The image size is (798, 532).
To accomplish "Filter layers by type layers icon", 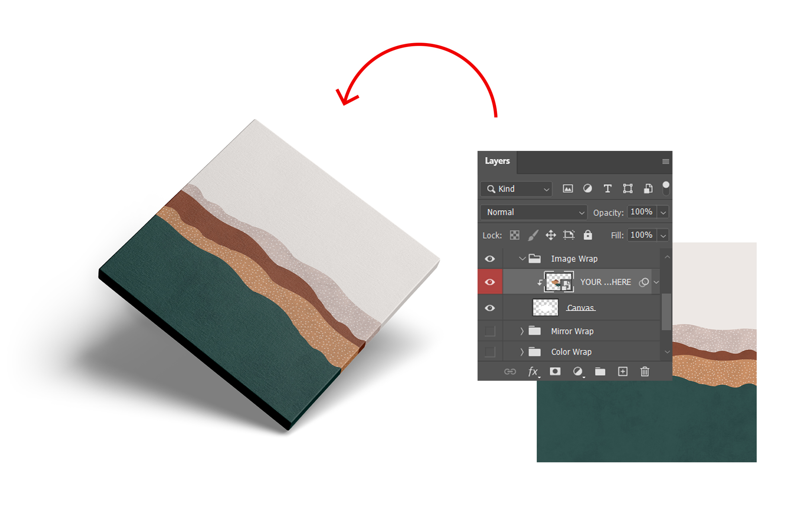I will 607,189.
